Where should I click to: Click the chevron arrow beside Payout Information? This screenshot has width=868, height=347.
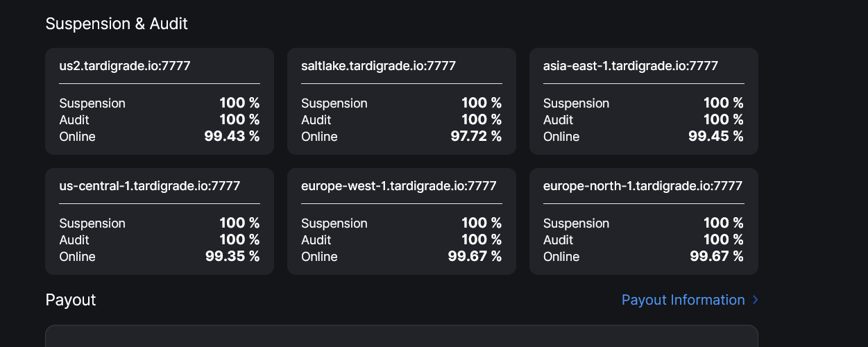point(755,300)
